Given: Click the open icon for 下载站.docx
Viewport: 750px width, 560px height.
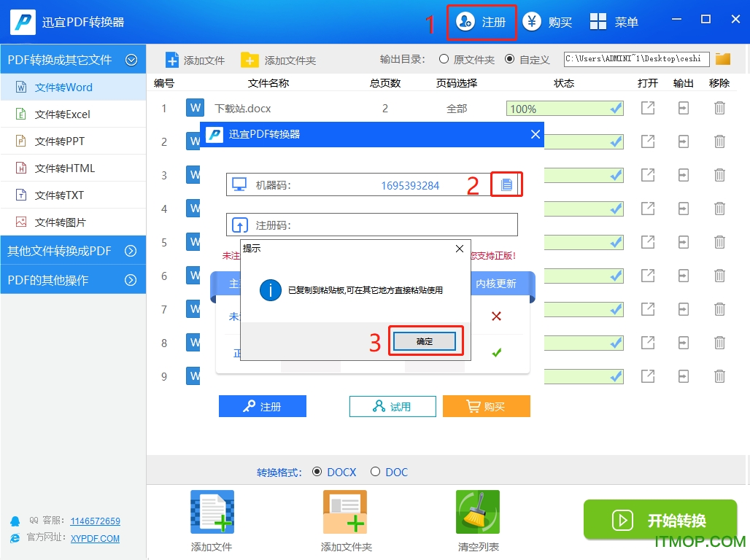Looking at the screenshot, I should tap(647, 107).
